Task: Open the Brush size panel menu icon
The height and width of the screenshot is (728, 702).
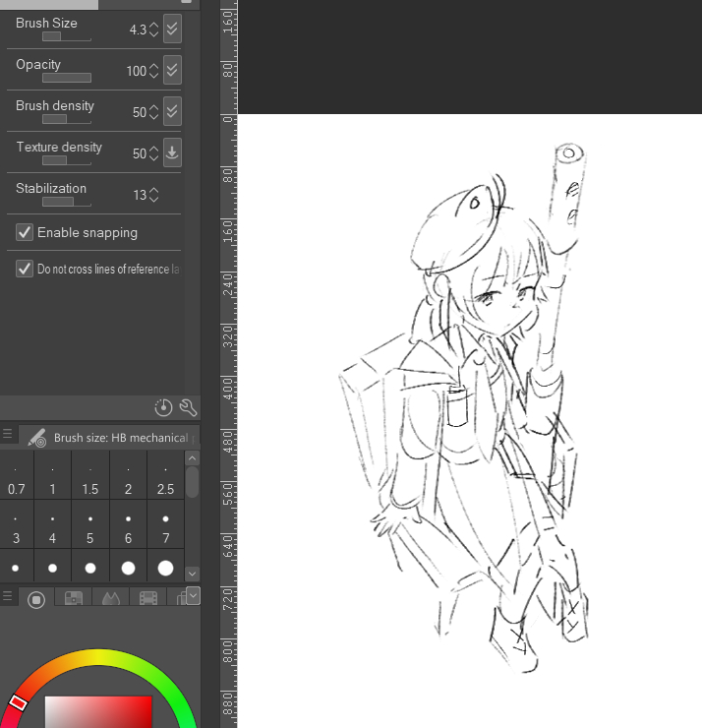Action: tap(8, 435)
